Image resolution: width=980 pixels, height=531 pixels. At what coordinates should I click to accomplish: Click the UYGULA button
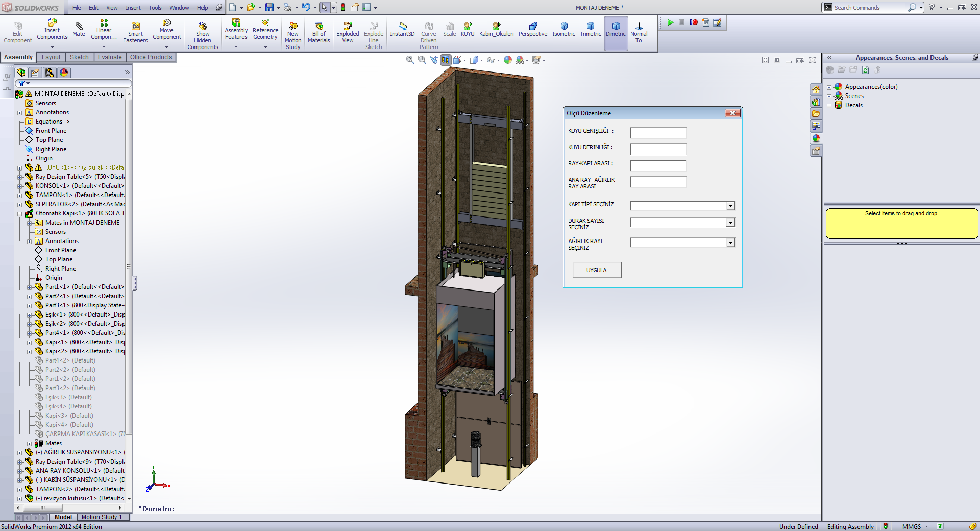click(x=597, y=270)
